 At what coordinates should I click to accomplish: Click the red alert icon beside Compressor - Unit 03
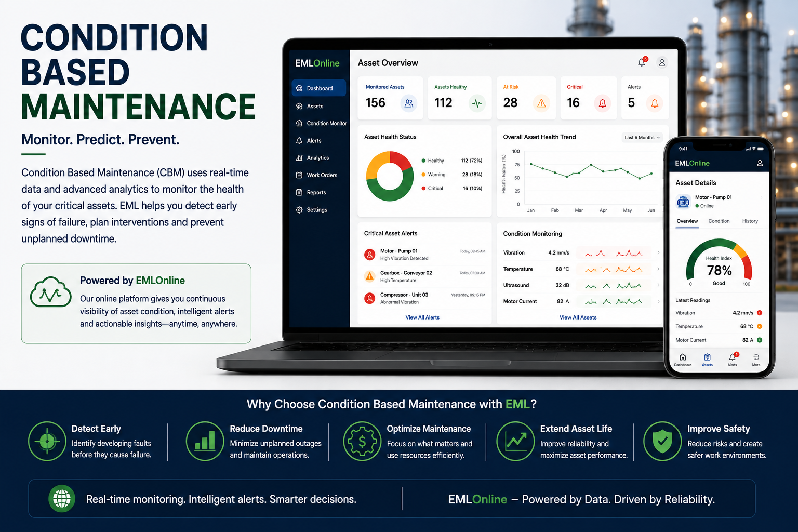point(370,298)
